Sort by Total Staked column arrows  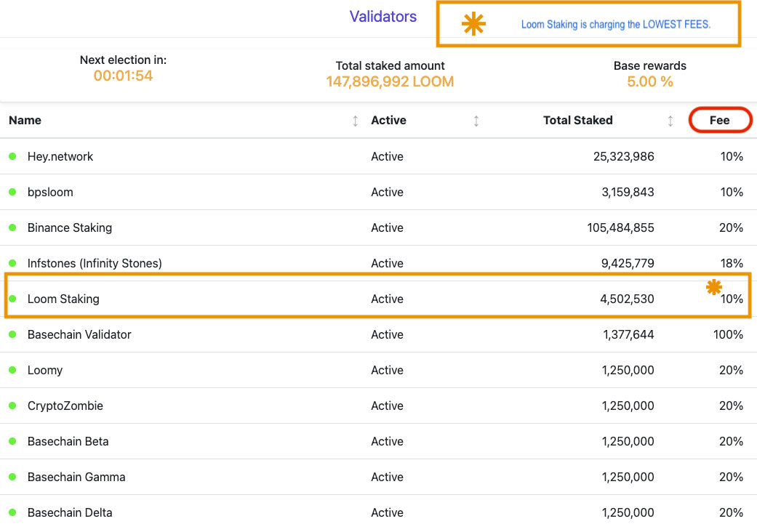coord(670,121)
